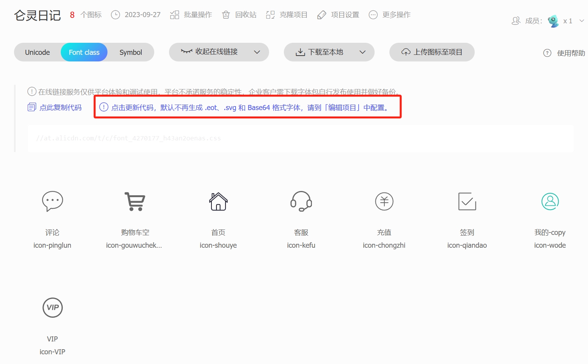This screenshot has width=588, height=364.
Task: Switch to the Unicode tab
Action: pyautogui.click(x=37, y=52)
